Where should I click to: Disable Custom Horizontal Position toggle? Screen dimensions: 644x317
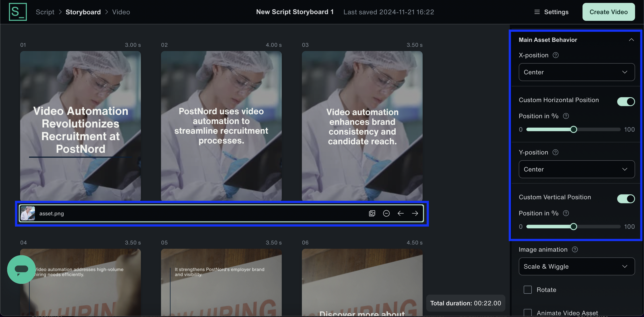pyautogui.click(x=626, y=101)
